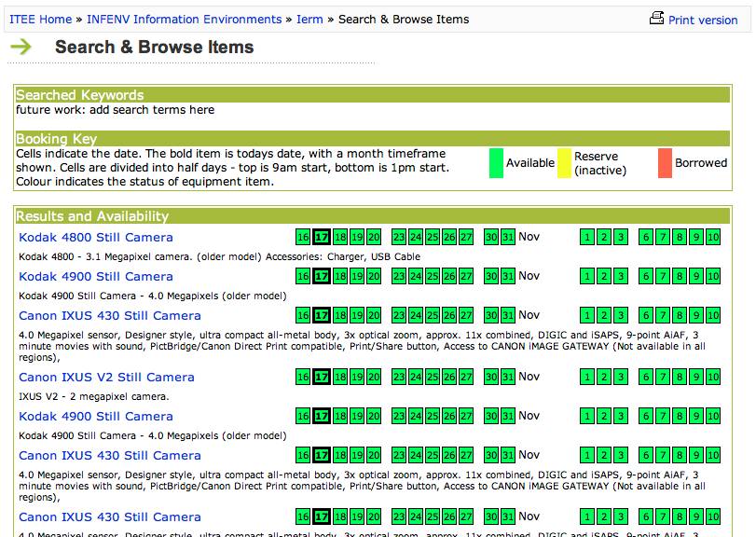Click the green Available legend swatch
Screen dimensions: 756x537
click(496, 163)
